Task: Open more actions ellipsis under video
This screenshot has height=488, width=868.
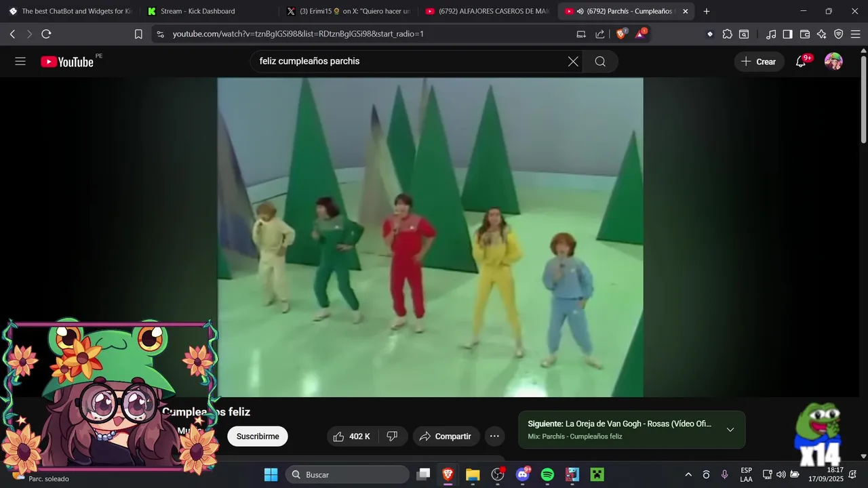Action: (x=494, y=436)
